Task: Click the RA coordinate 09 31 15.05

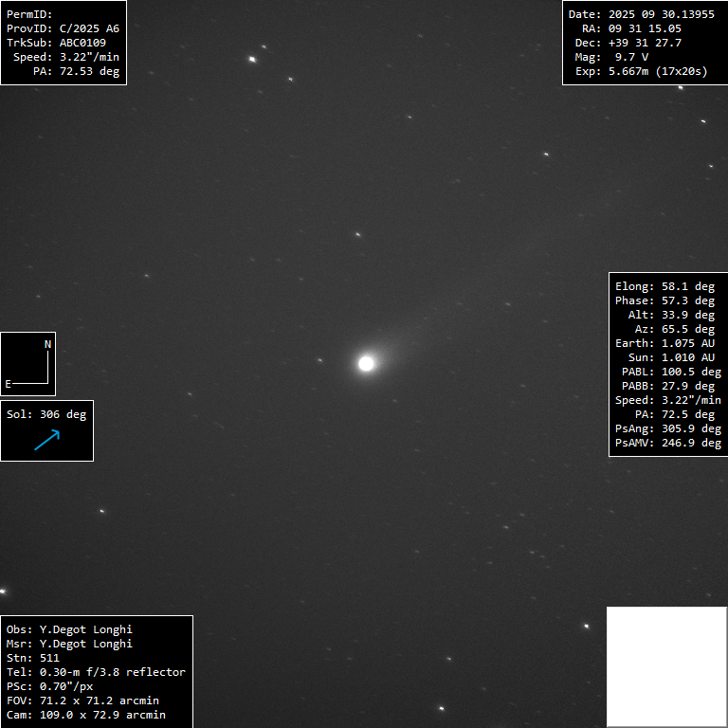Action: [x=645, y=28]
